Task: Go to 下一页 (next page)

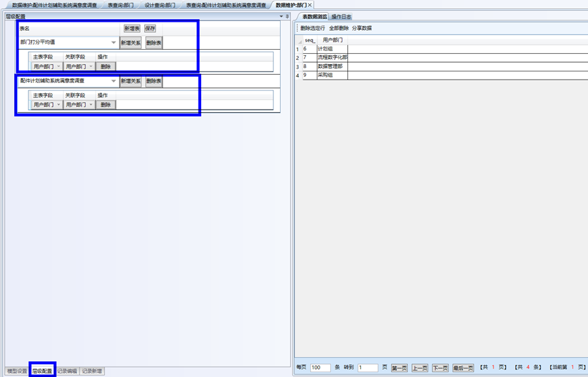Action: tap(440, 368)
